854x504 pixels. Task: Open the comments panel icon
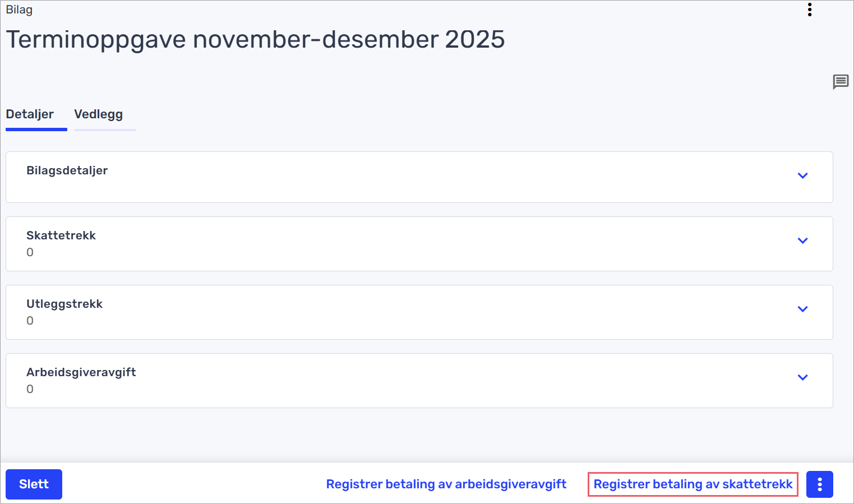pos(840,82)
